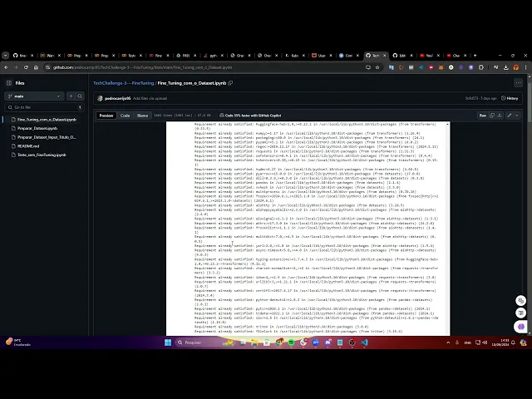Open the purple Copilot floating button
This screenshot has width=532, height=399.
[x=521, y=327]
